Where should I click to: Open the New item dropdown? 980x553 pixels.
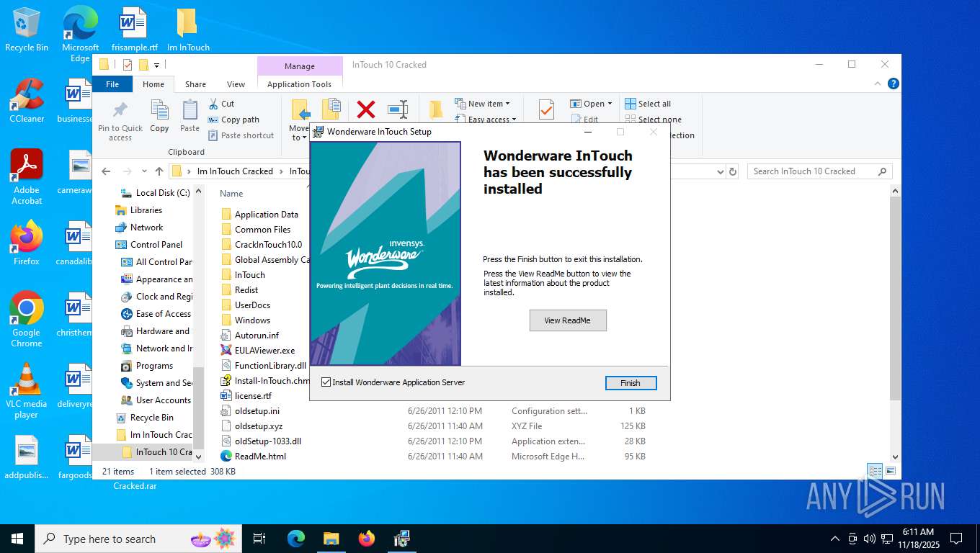point(482,104)
